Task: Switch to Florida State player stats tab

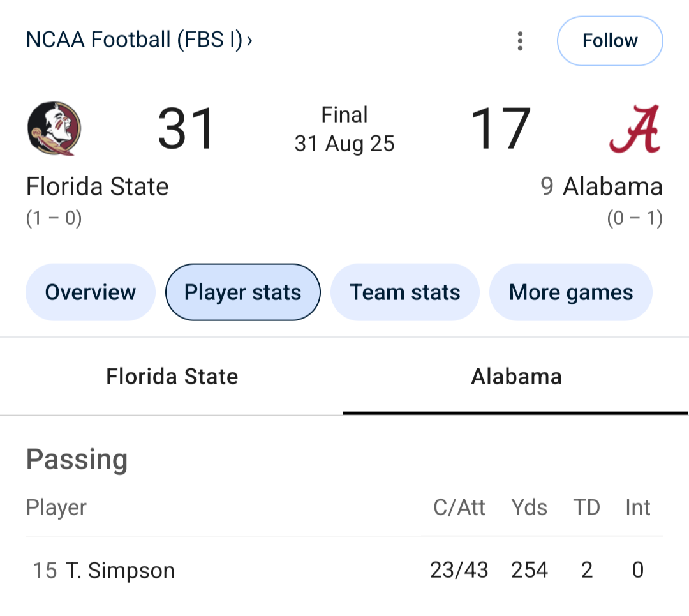Action: tap(172, 376)
